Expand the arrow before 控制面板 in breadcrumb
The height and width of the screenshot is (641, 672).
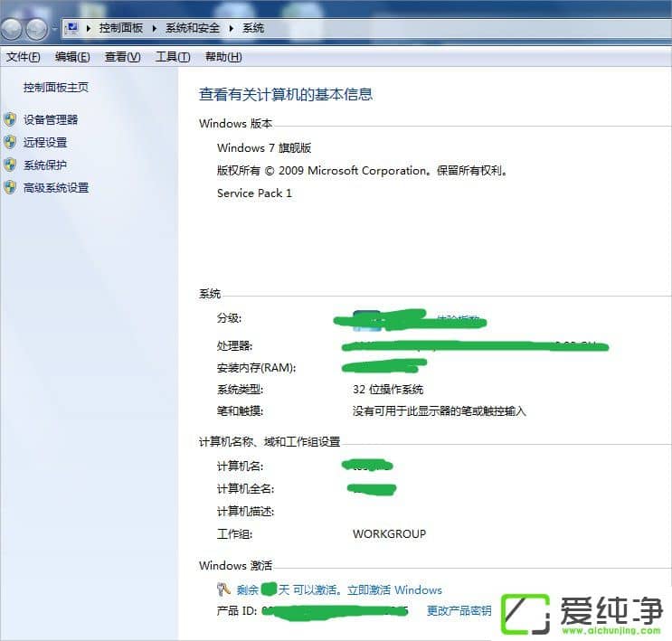(89, 28)
